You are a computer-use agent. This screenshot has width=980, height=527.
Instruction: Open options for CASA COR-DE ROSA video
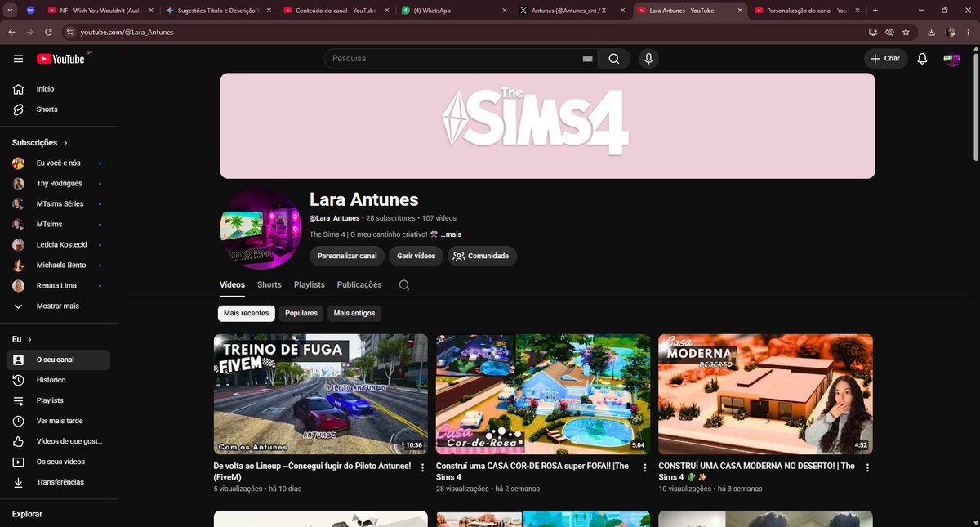(645, 468)
